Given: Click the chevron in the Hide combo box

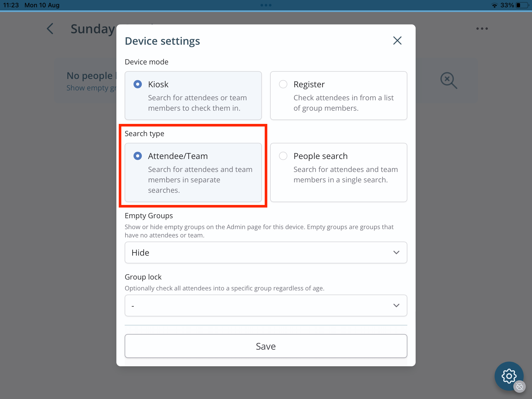Looking at the screenshot, I should [396, 252].
